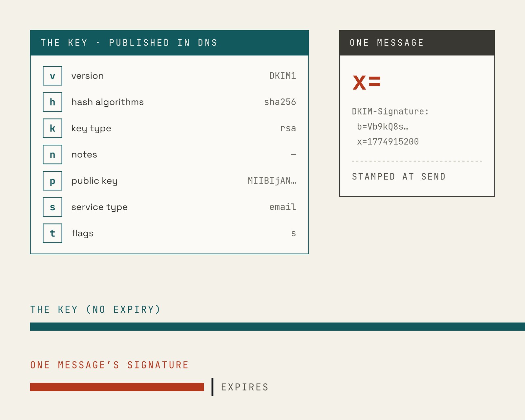Click the 'STAMPED AT SEND' caption

[x=399, y=177]
